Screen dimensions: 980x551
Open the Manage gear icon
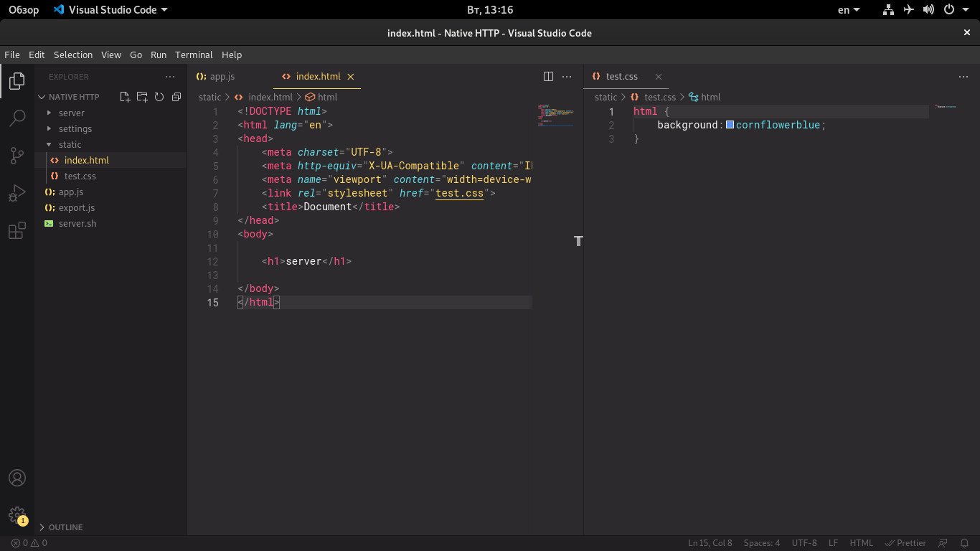(17, 515)
